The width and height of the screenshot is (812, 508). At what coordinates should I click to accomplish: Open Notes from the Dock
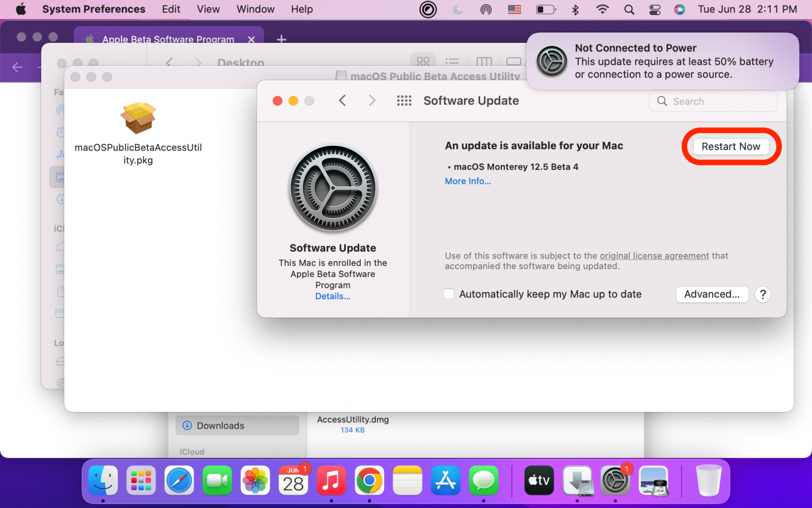tap(407, 480)
